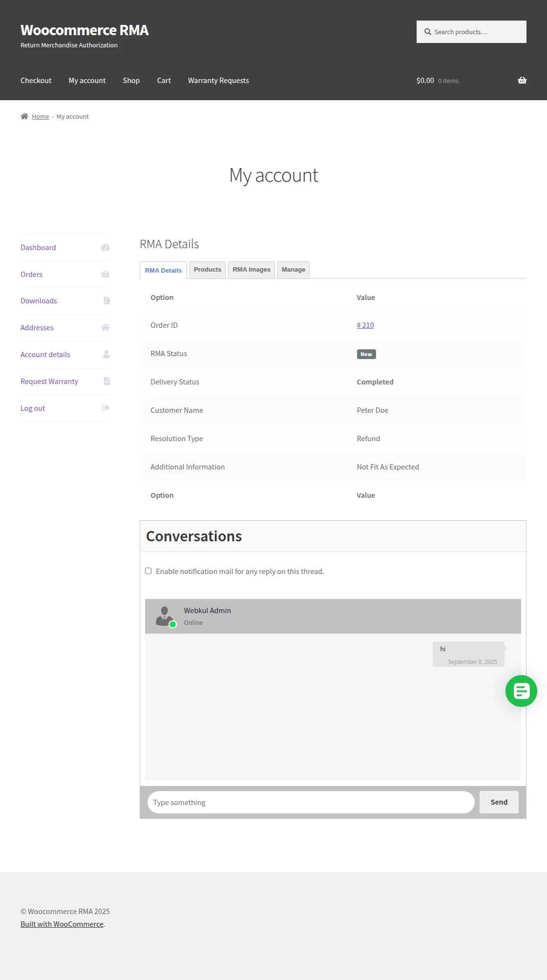Viewport: 547px width, 980px height.
Task: Click the search magnifier icon
Action: pos(428,32)
